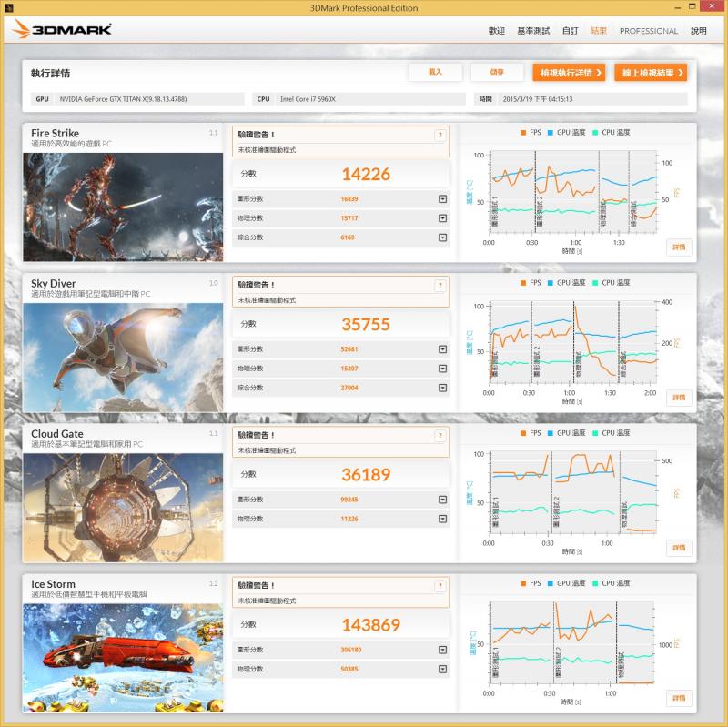Click the 3DMark logo
This screenshot has height=727, width=728.
pos(62,30)
